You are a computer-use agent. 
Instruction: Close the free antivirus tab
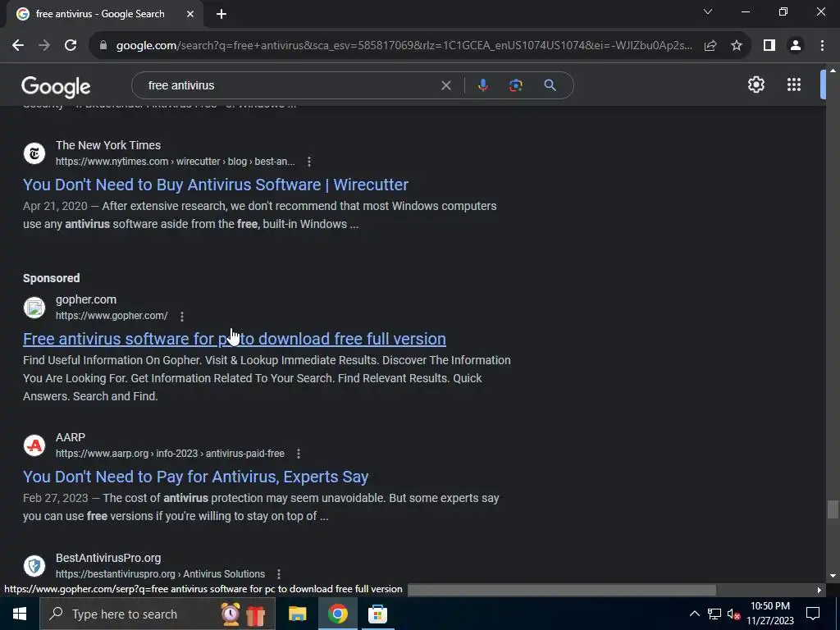tap(190, 14)
